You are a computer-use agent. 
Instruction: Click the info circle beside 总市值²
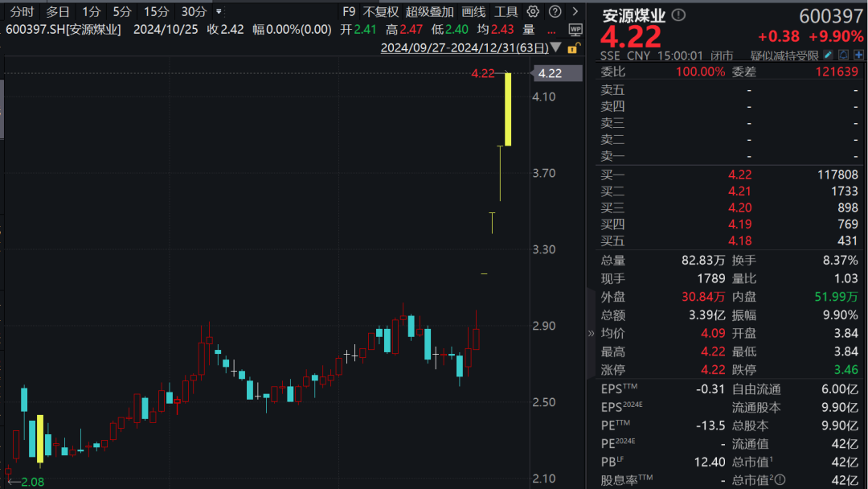(780, 480)
